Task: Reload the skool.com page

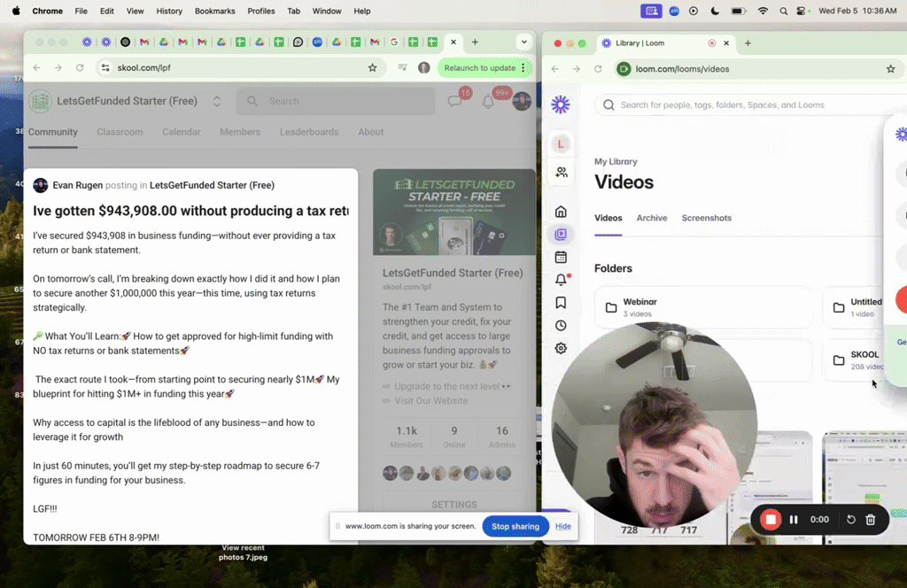Action: coord(80,67)
